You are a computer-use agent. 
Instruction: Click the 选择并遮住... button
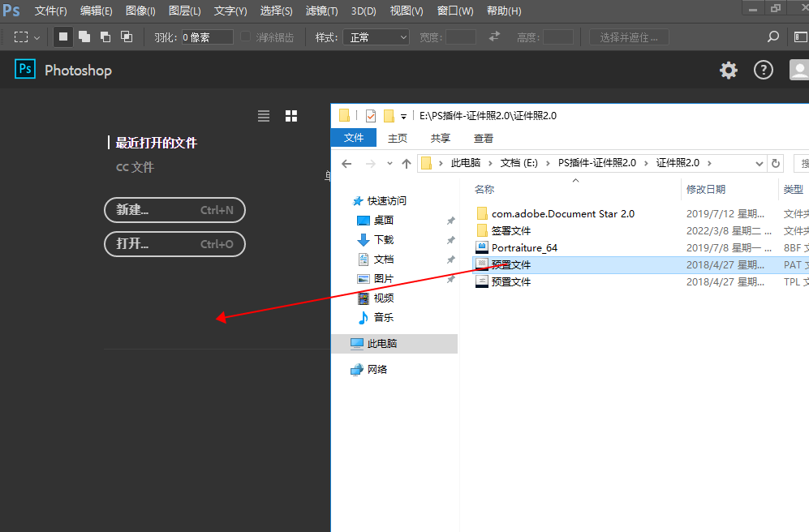point(629,37)
